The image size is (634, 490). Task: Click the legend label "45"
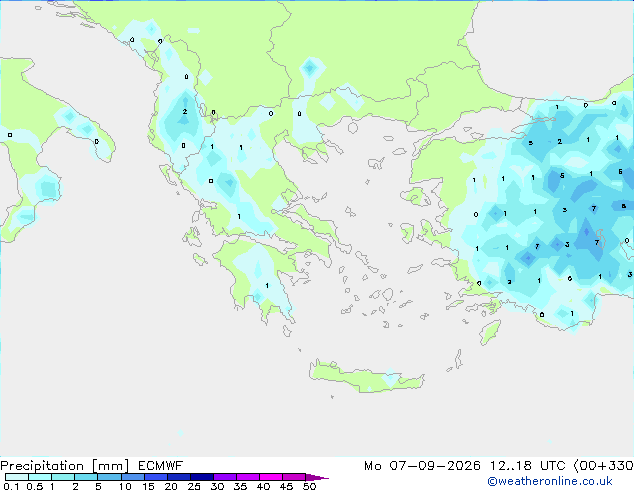(x=286, y=486)
